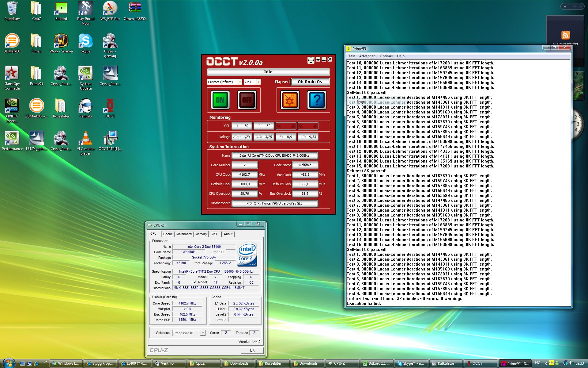Click Prime95 'Execution halted.' line
588x368 pixels.
[364, 303]
